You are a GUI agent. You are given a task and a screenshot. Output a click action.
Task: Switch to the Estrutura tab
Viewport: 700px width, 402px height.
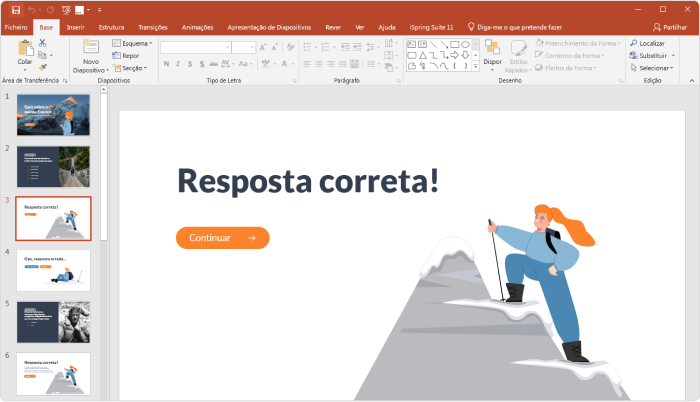(x=112, y=27)
